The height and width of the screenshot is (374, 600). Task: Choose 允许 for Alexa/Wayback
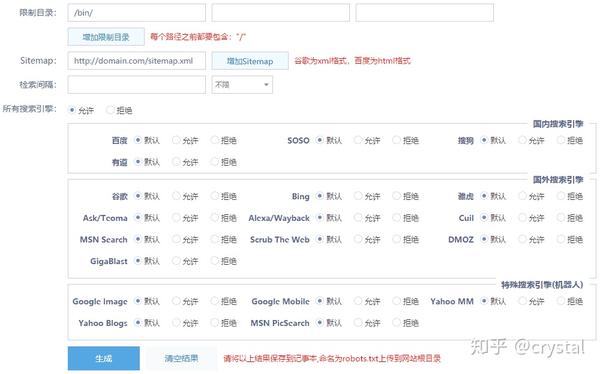pos(358,218)
